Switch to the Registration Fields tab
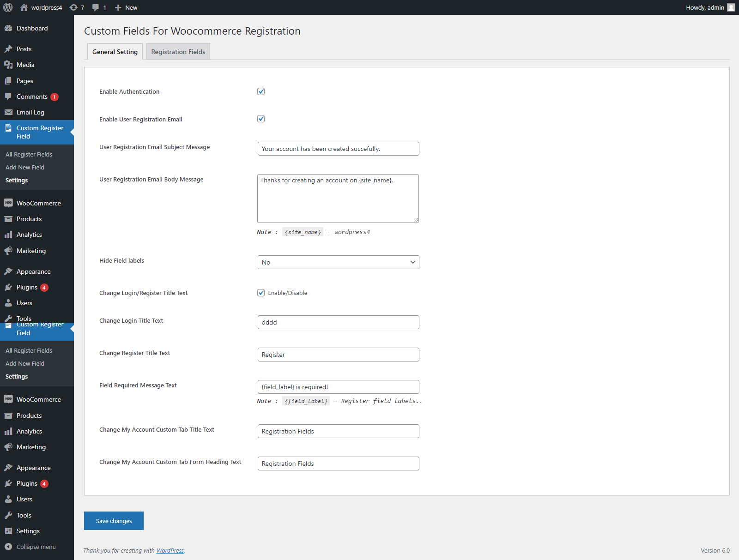The height and width of the screenshot is (560, 739). pos(177,51)
